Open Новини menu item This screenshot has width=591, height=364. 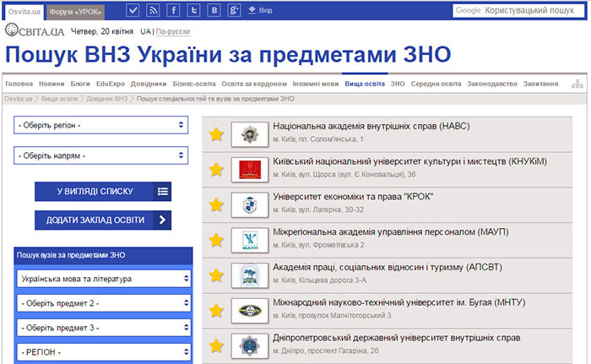(x=52, y=84)
